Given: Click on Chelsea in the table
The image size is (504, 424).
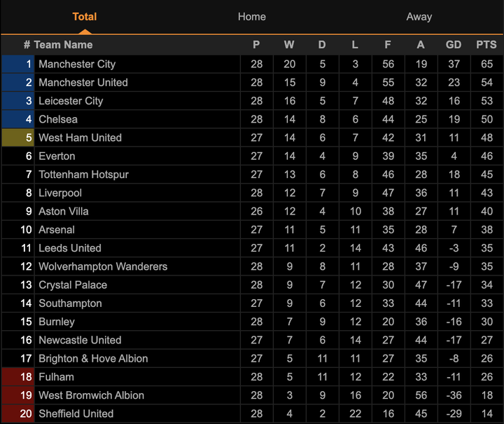Looking at the screenshot, I should [58, 119].
